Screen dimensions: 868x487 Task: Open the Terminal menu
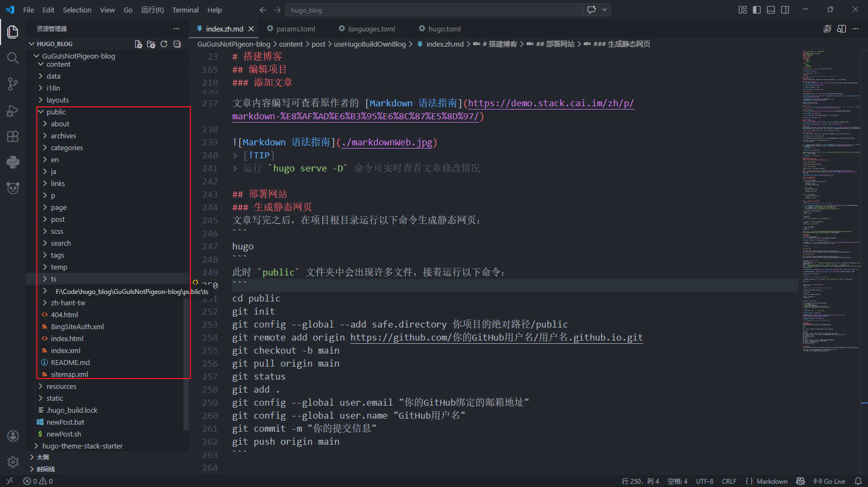tap(186, 10)
